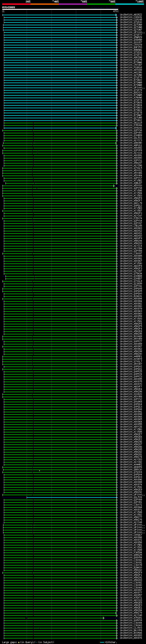Click hit label UniRef100_A9TK89
The image size is (146, 644).
click(131, 70)
